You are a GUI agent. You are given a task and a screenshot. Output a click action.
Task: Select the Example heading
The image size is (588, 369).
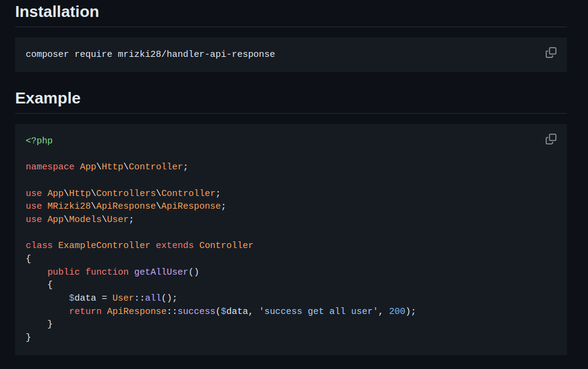pos(48,98)
